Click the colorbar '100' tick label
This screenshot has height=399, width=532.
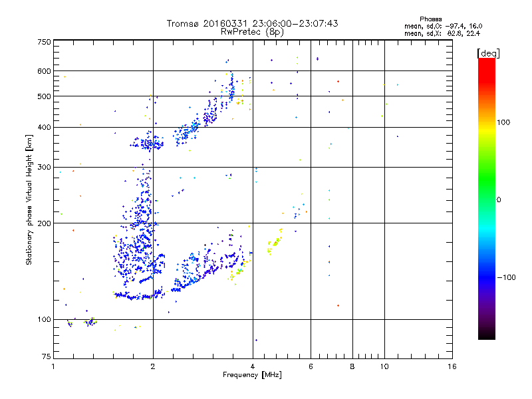(x=503, y=122)
